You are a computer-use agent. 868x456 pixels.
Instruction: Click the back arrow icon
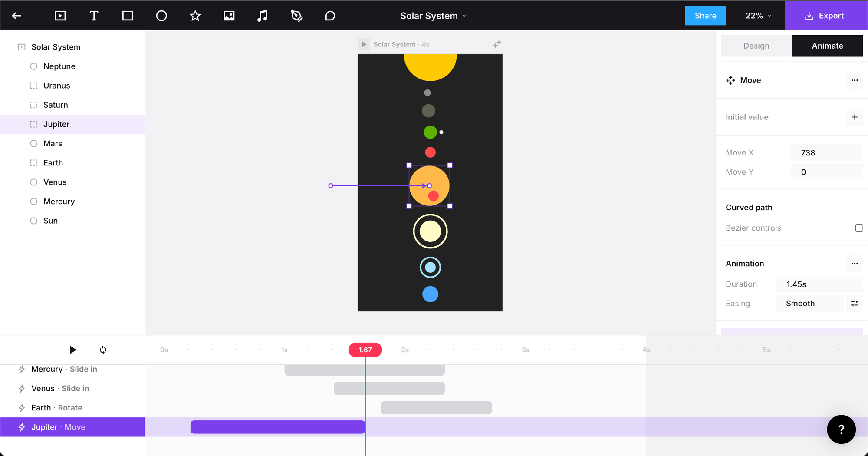16,16
